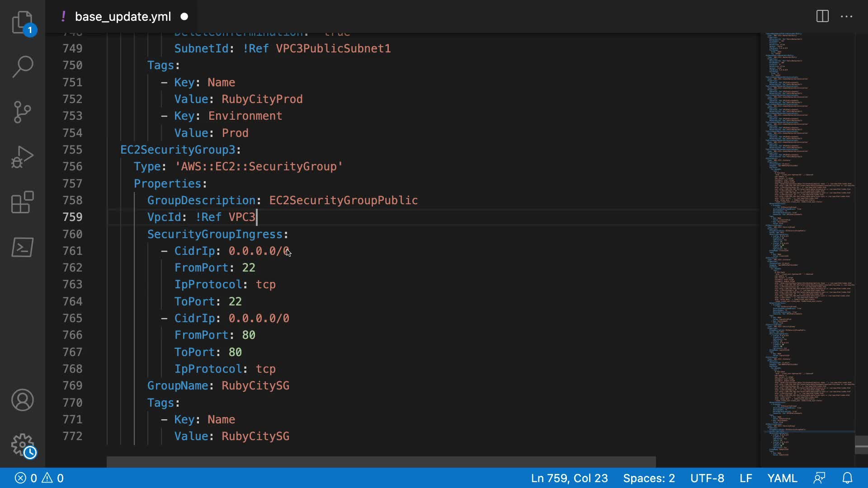Click the unsaved dot on base_update.yml tab
Screen dimensions: 868x488
coord(184,17)
